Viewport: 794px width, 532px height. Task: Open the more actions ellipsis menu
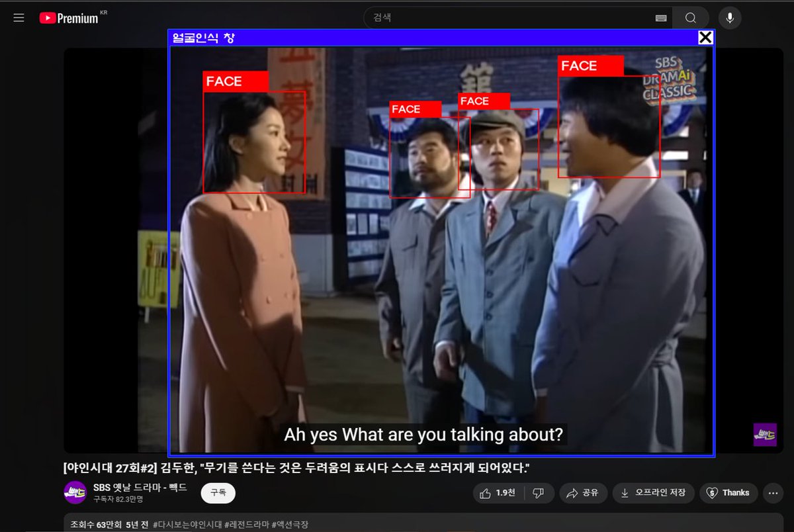pos(773,493)
